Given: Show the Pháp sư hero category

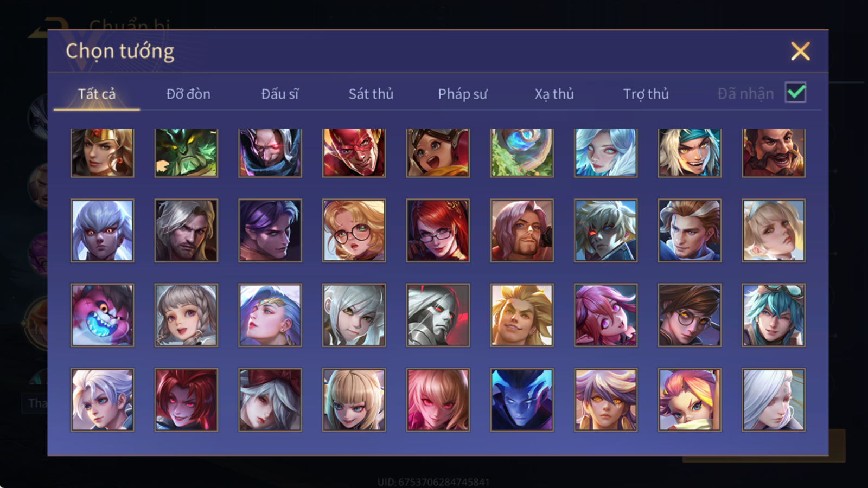Looking at the screenshot, I should (x=463, y=94).
